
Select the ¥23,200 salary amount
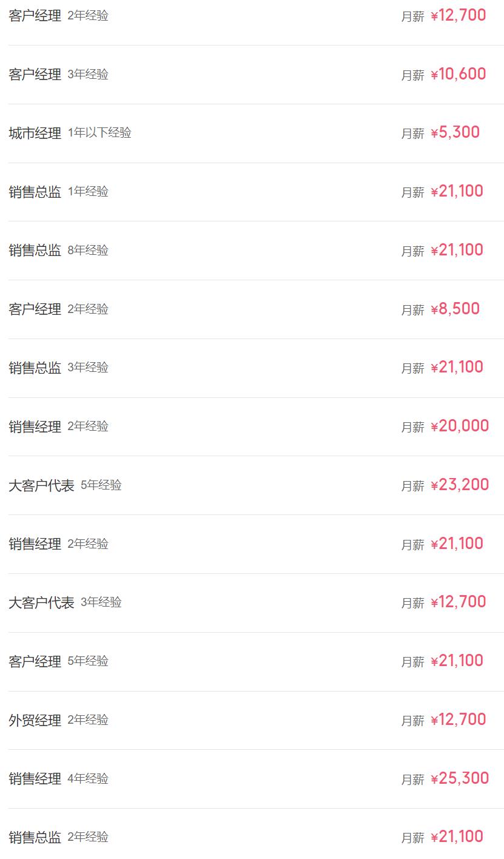[459, 485]
